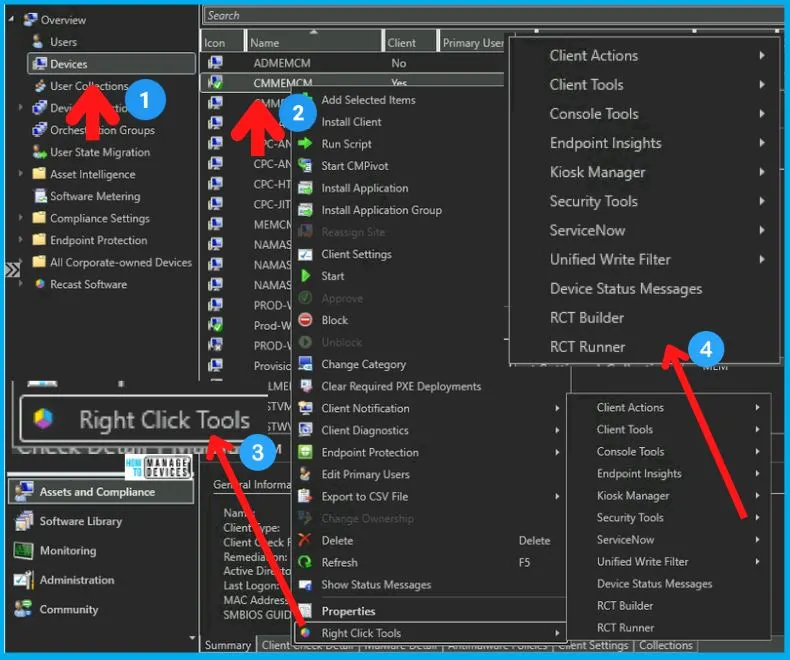
Task: Open the Client Notification submenu arrow
Action: [x=557, y=408]
